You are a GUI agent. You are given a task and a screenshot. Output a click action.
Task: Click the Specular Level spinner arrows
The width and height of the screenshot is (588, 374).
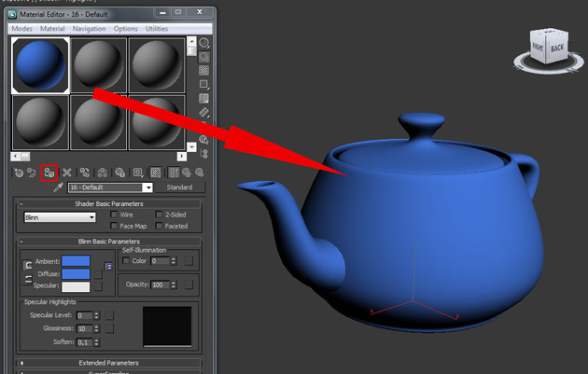[96, 315]
